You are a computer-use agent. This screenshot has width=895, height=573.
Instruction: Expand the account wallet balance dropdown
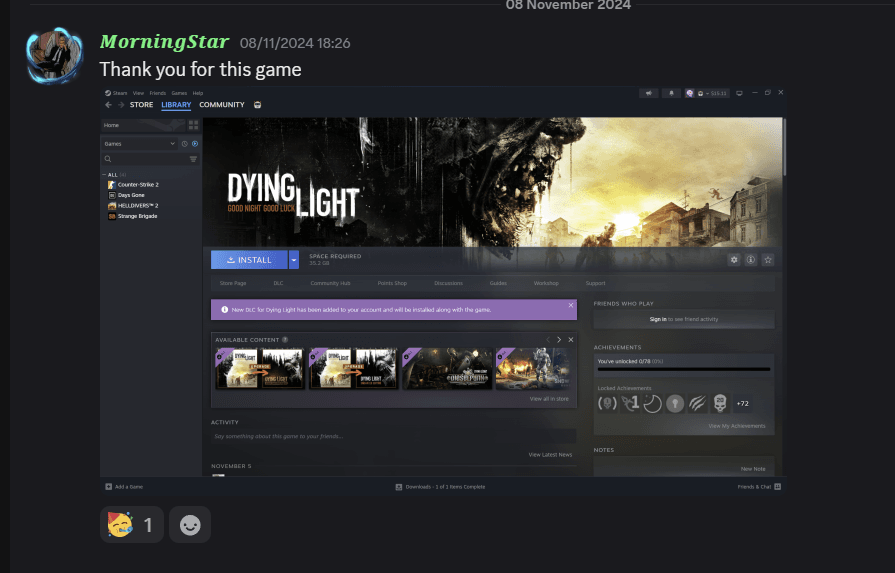pyautogui.click(x=712, y=93)
